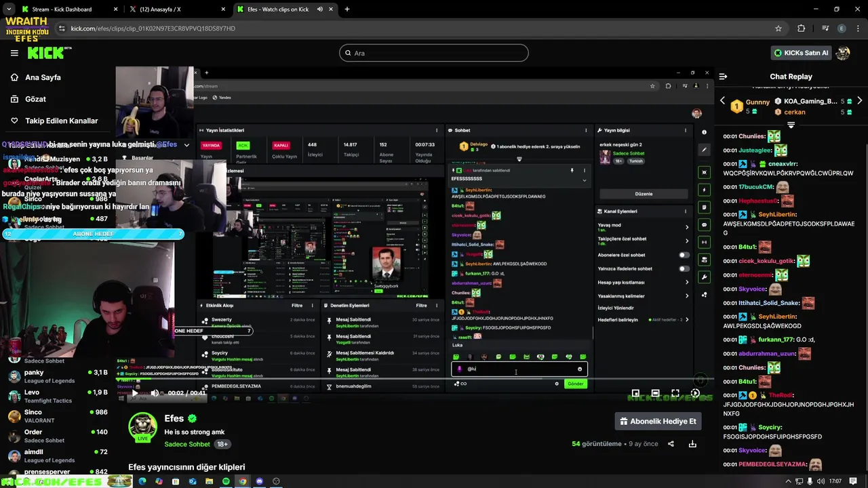
Task: Mute the clip player volume
Action: [155, 393]
